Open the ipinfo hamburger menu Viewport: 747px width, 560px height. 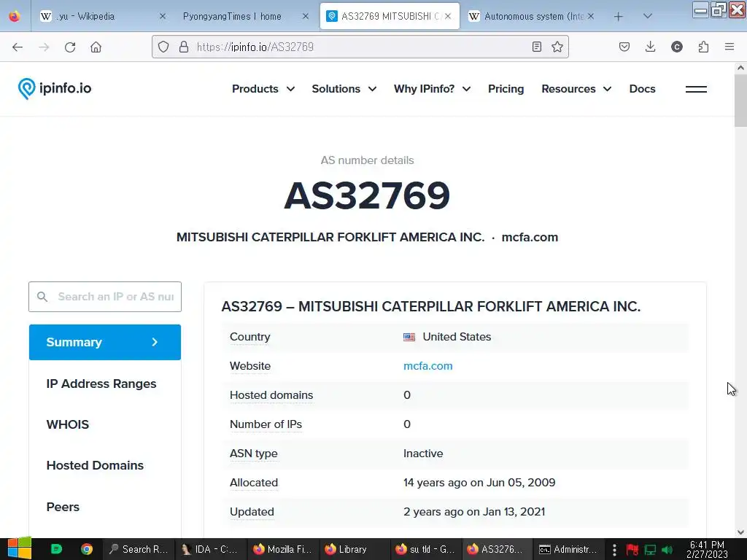(696, 89)
